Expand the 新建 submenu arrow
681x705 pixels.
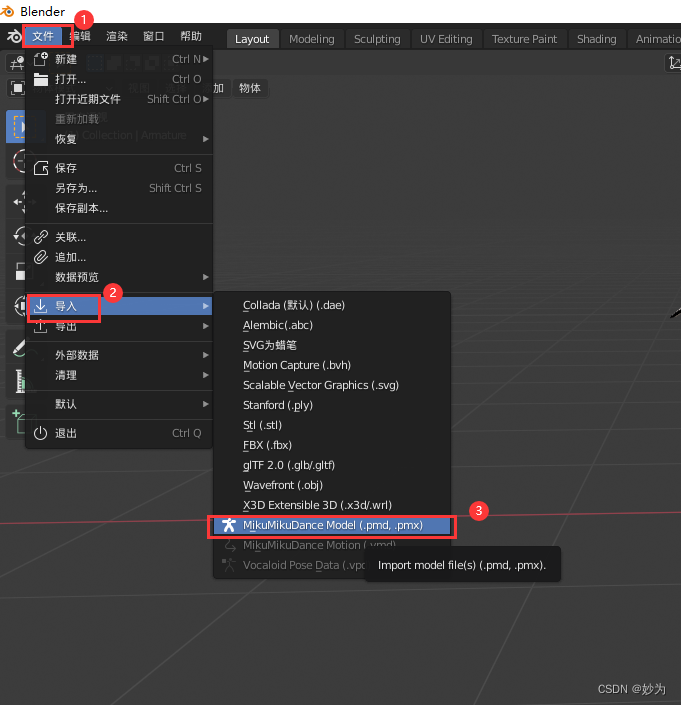[206, 59]
